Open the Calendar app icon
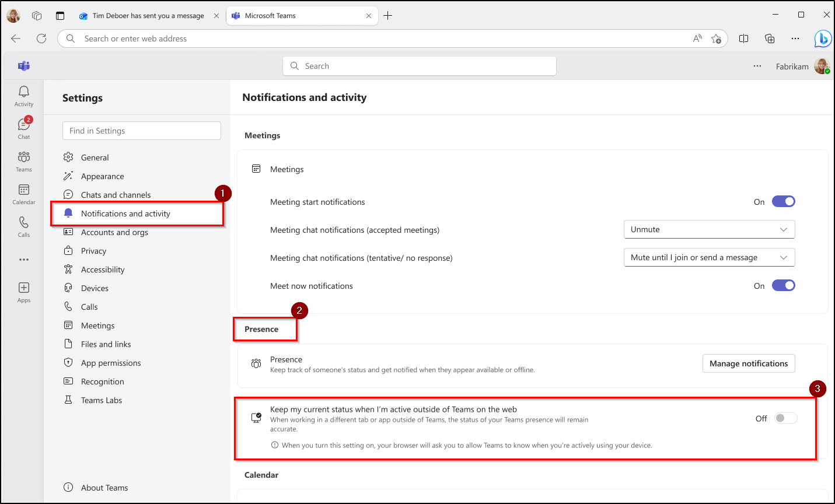The width and height of the screenshot is (835, 504). click(24, 194)
